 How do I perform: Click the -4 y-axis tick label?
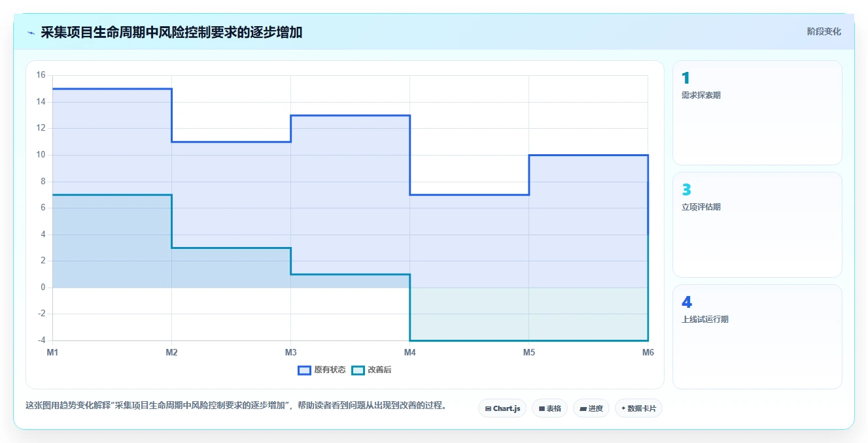tap(41, 340)
